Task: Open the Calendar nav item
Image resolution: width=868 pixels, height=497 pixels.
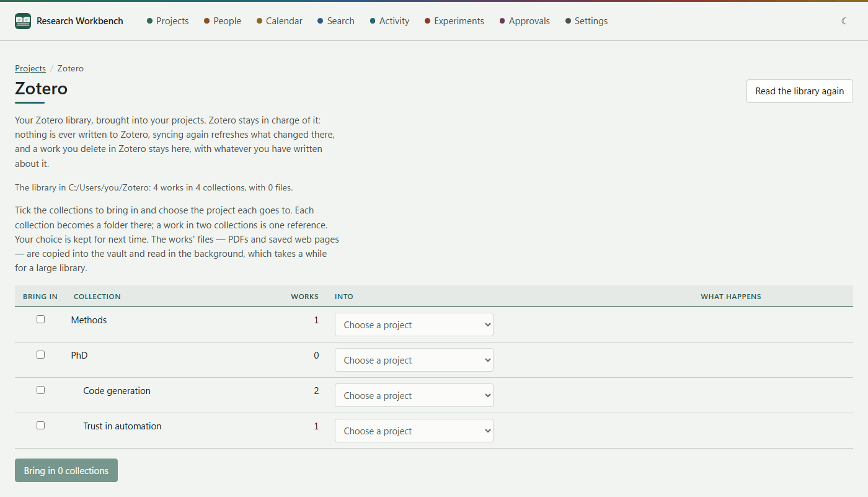Action: tap(280, 21)
